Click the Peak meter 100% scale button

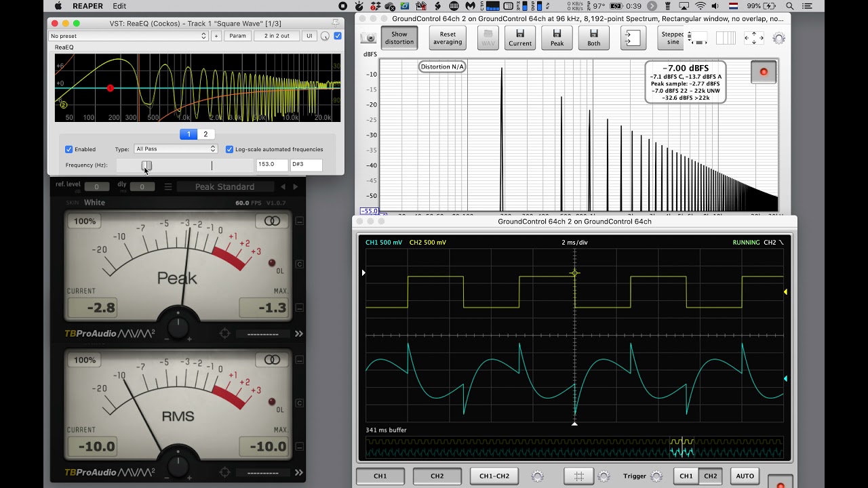[x=85, y=221]
